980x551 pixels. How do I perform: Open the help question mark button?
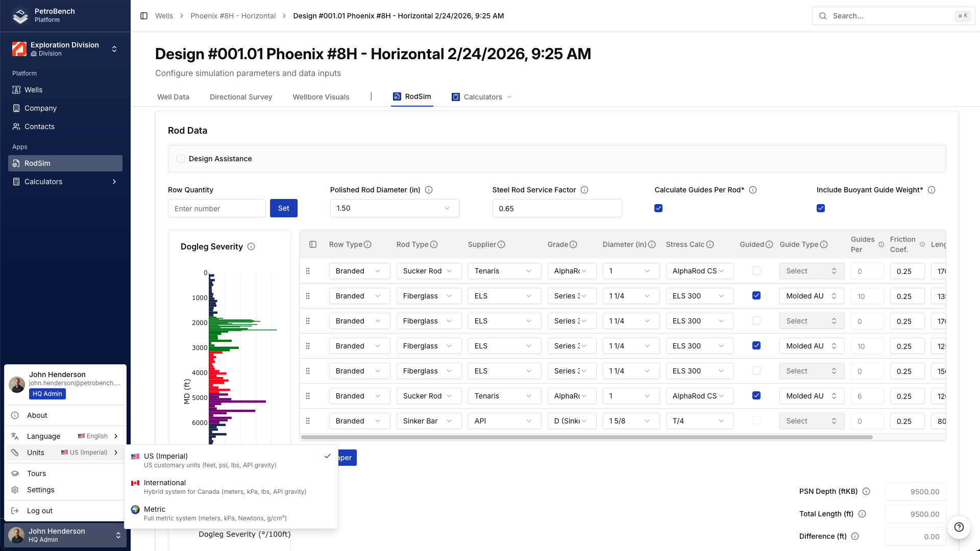959,527
